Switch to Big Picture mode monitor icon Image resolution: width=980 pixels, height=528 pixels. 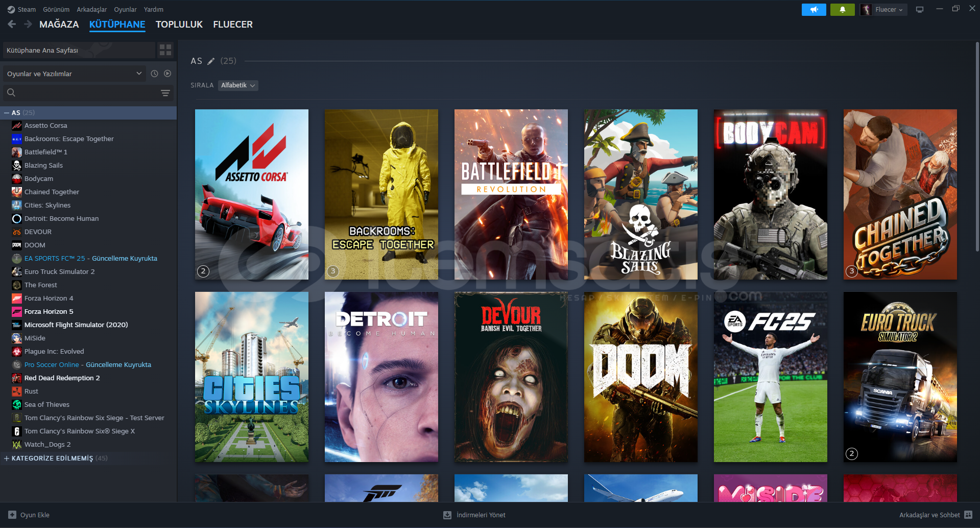[919, 10]
